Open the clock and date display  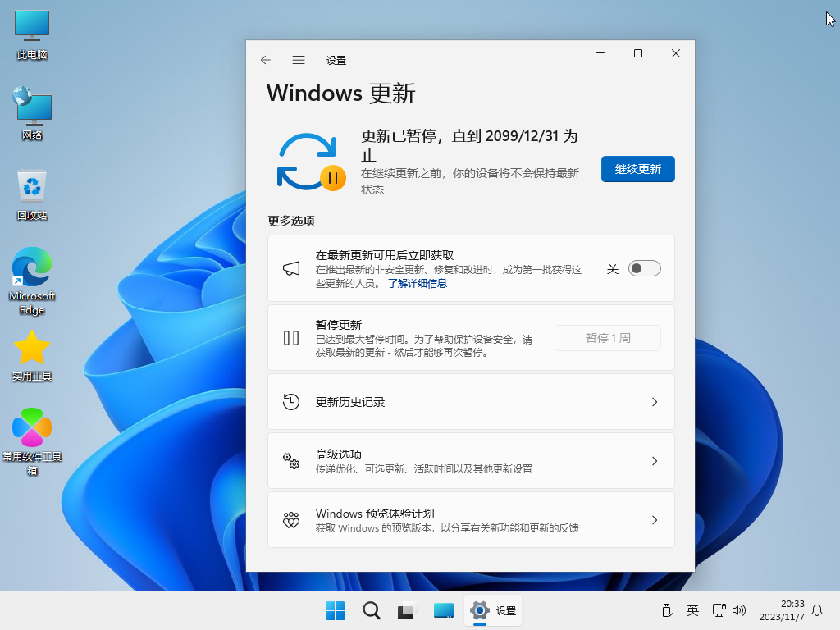[x=781, y=610]
